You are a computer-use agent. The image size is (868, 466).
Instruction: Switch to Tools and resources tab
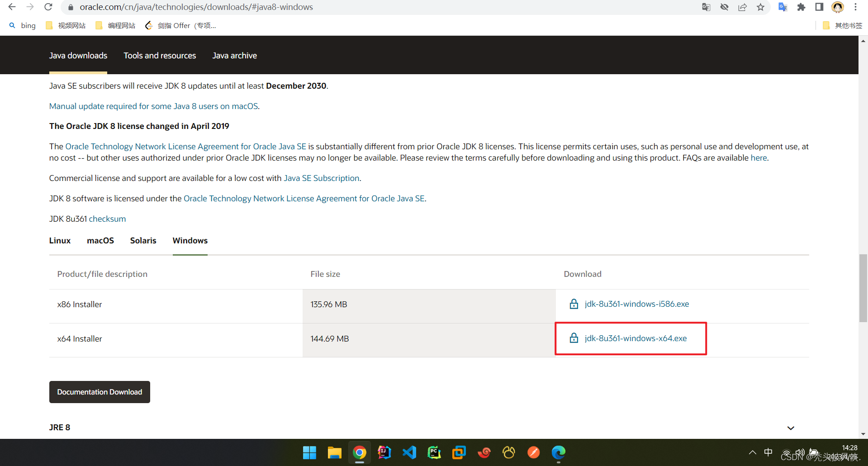(160, 55)
